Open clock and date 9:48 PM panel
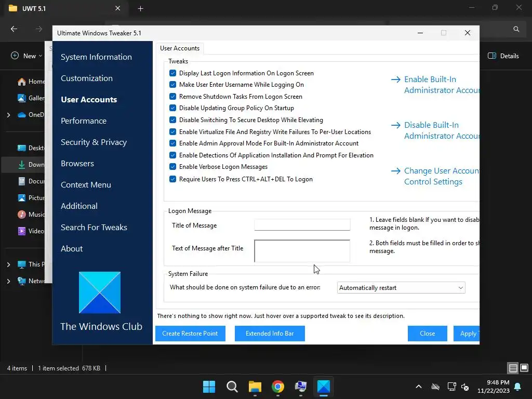The height and width of the screenshot is (399, 532). click(x=494, y=387)
